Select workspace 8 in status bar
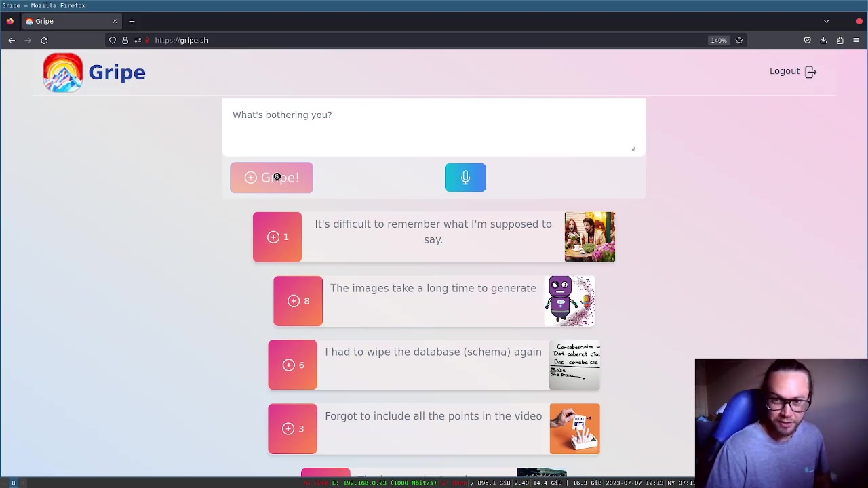This screenshot has width=868, height=488. (13, 483)
